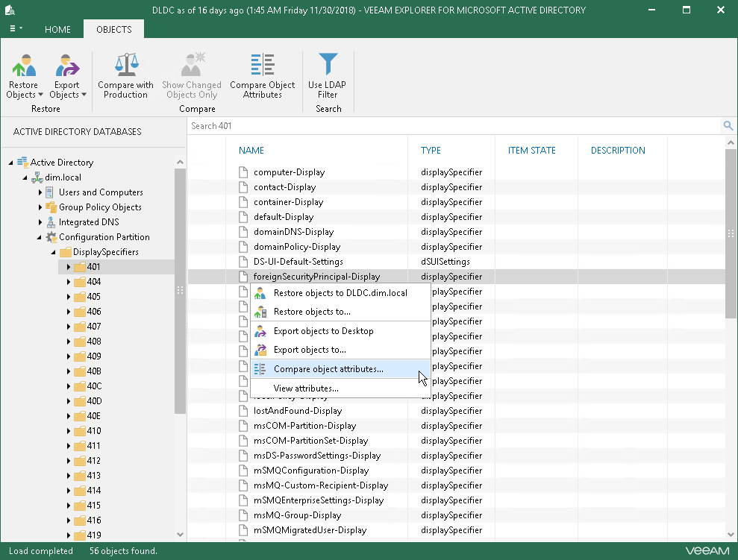This screenshot has width=738, height=560.
Task: Click the object list vertical scrollbar thumb
Action: [x=731, y=233]
